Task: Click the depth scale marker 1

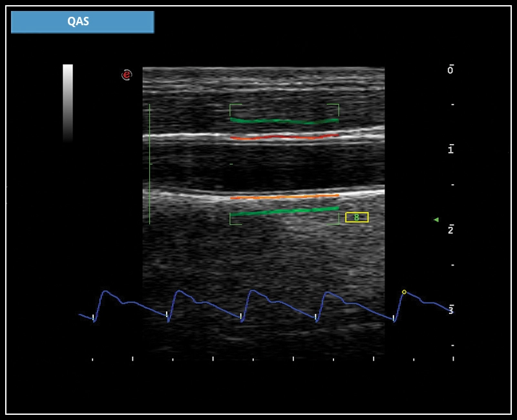Action: (450, 150)
